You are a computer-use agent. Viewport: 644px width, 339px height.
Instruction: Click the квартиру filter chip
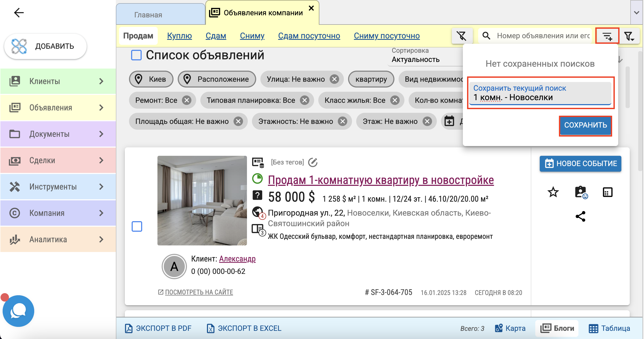tap(371, 79)
